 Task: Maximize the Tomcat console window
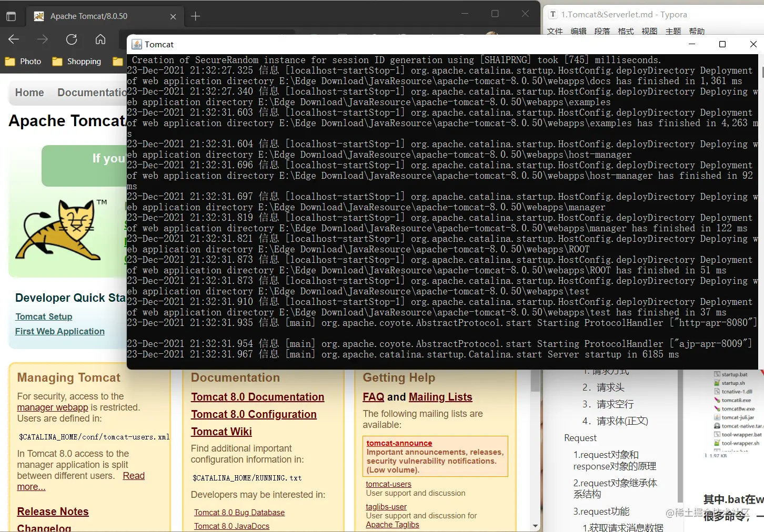click(x=722, y=44)
